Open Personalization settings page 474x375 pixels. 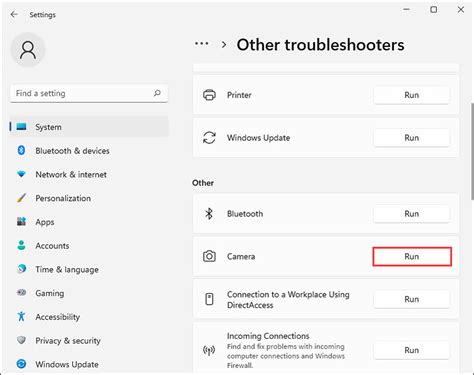point(89,198)
